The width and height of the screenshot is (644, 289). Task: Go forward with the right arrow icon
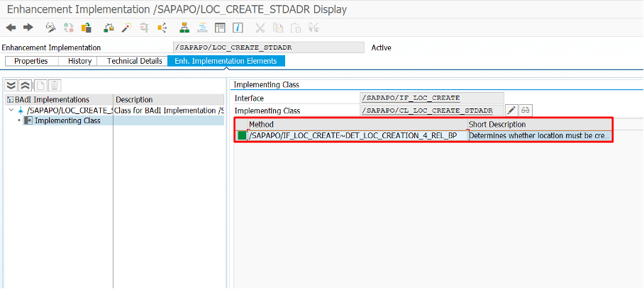28,28
